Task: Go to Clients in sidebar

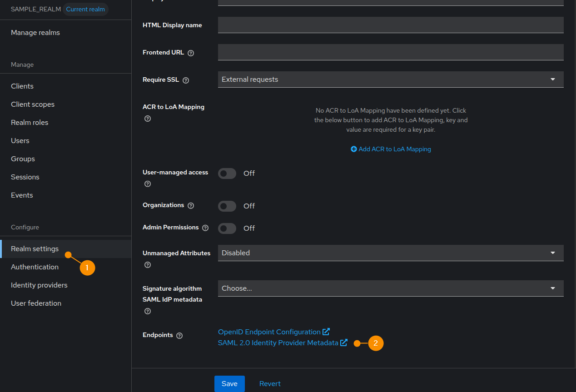Action: 22,86
